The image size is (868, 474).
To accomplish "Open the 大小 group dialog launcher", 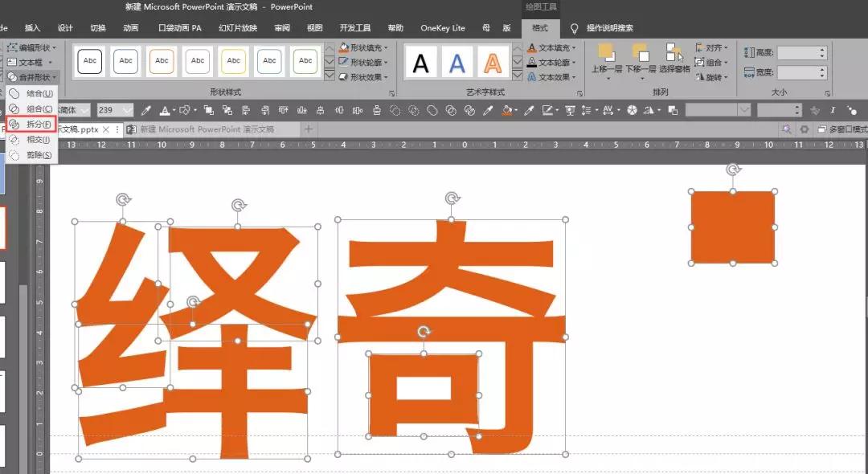I will [827, 93].
